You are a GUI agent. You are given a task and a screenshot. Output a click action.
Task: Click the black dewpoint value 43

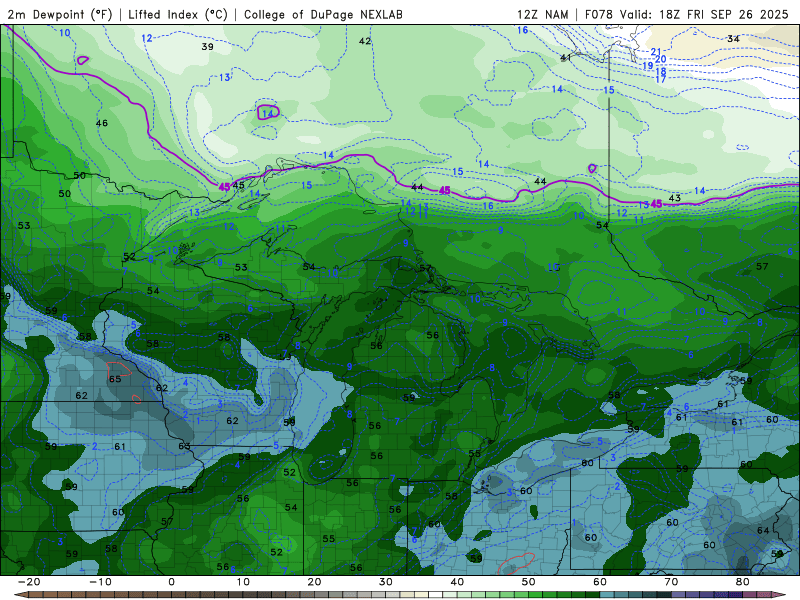pyautogui.click(x=674, y=198)
